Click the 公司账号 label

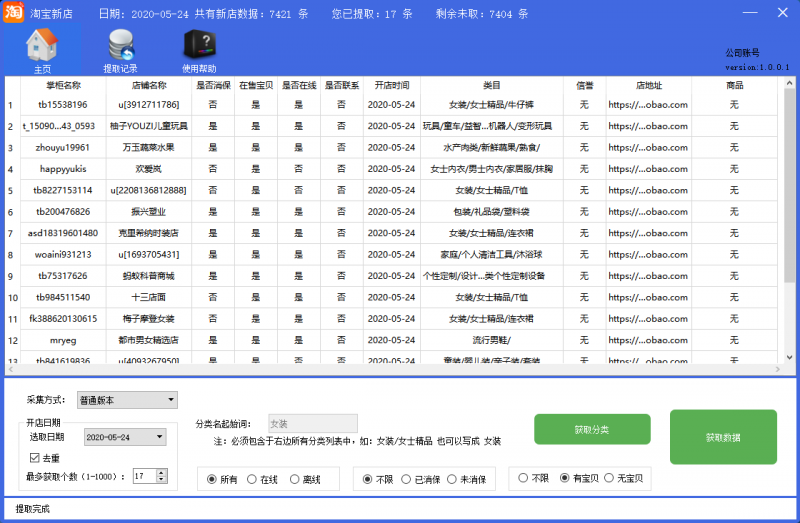742,53
